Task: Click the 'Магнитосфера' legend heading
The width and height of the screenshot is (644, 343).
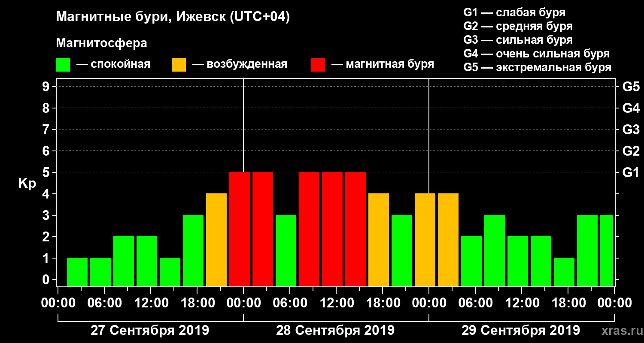Action: [101, 43]
